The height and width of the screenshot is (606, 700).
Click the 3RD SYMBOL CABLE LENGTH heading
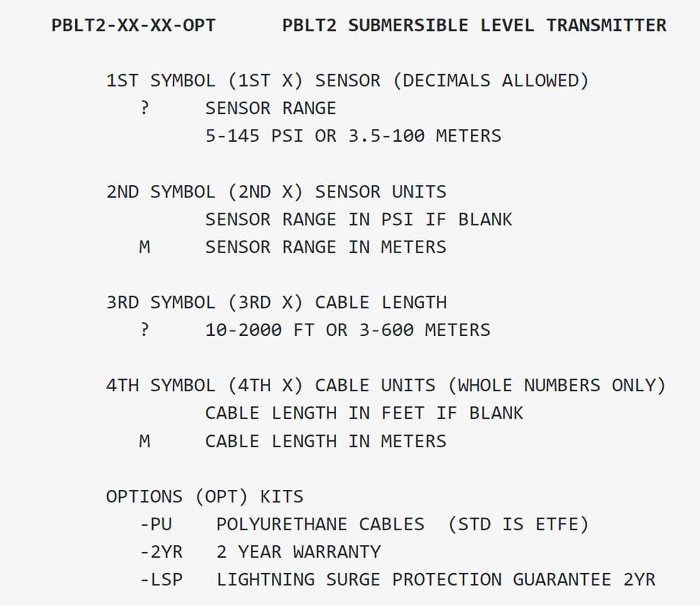[276, 303]
